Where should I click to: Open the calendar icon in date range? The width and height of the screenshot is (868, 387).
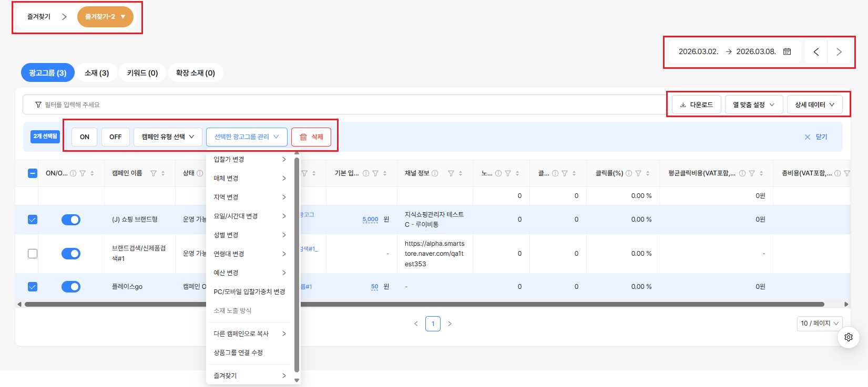coord(787,51)
